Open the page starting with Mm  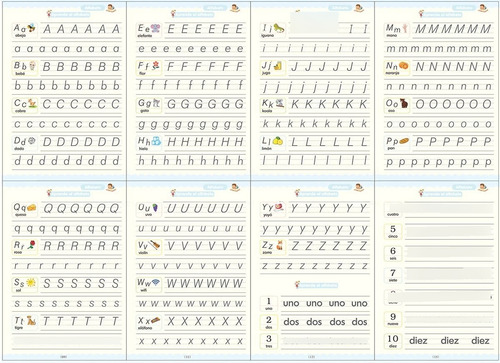coord(437,91)
